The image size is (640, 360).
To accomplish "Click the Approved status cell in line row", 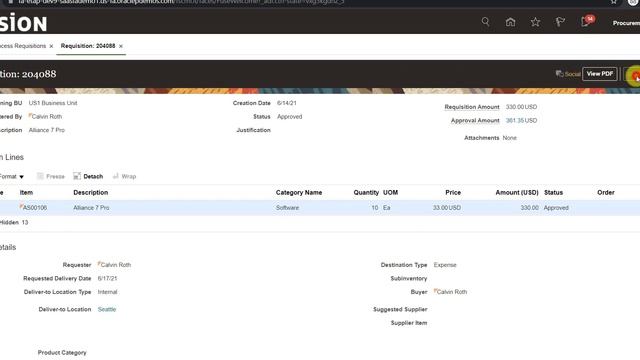I will click(x=556, y=208).
